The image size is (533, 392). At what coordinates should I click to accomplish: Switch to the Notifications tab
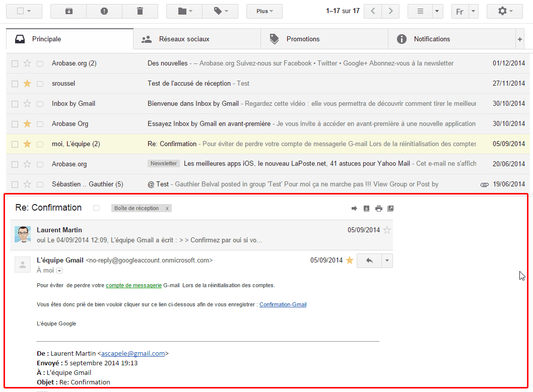452,39
